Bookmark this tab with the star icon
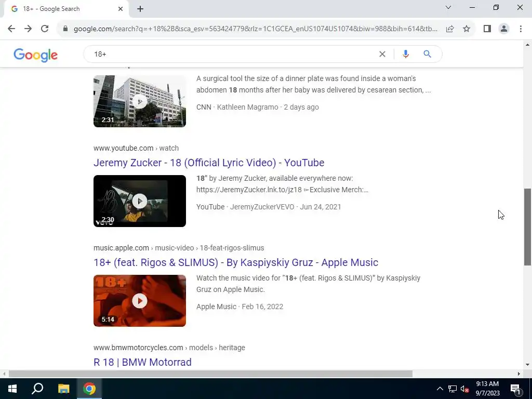532x399 pixels. point(467,29)
